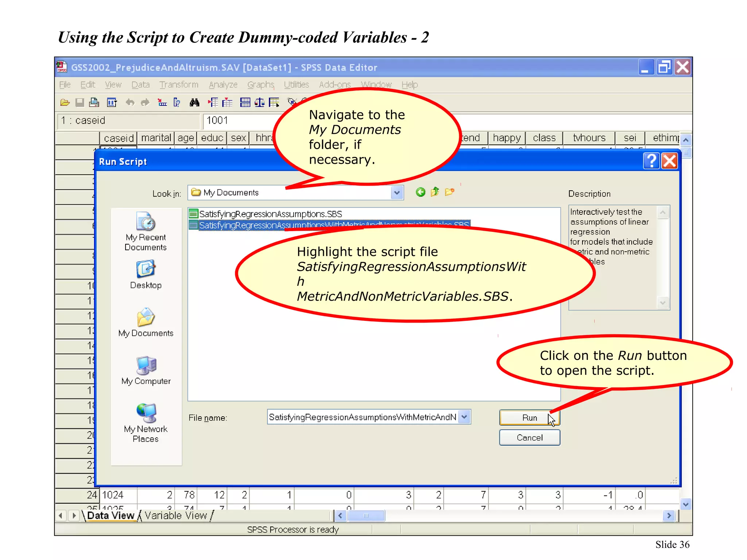Click the horizontal scroll right arrow
This screenshot has height=560, width=747.
point(669,516)
